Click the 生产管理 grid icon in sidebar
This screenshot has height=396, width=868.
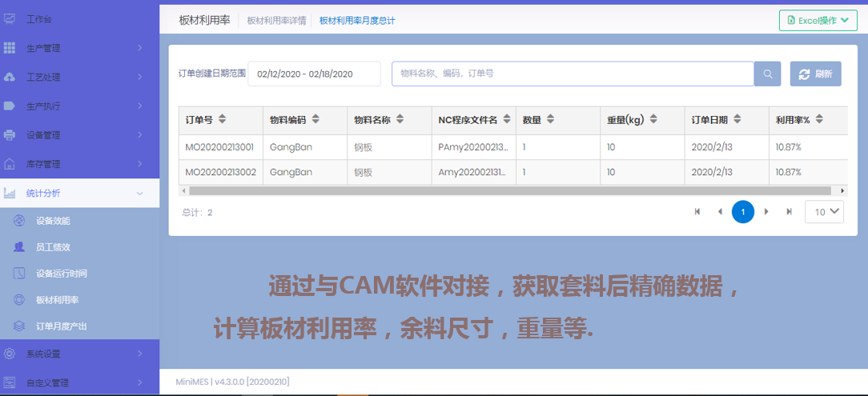[x=10, y=48]
